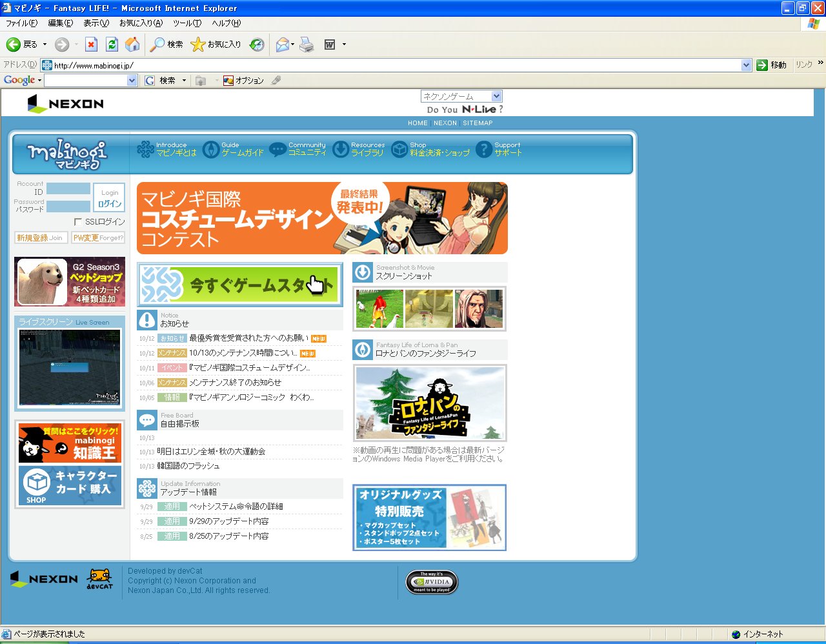
Task: Click the Stop loading icon in toolbar
Action: (91, 45)
